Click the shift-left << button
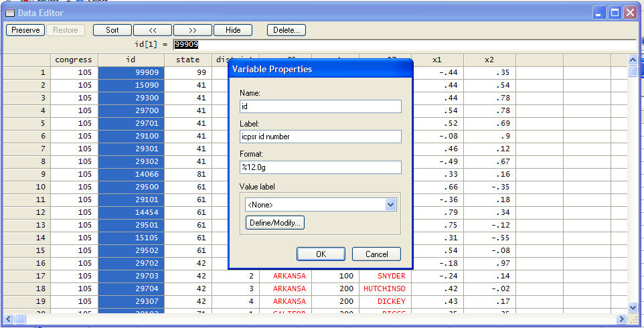 click(x=153, y=30)
